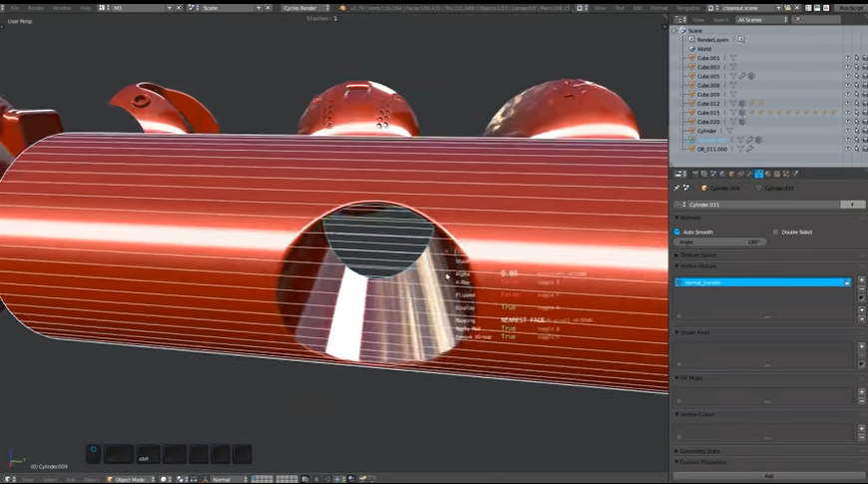Enable the Double Sided checkbox
868x484 pixels.
point(775,232)
